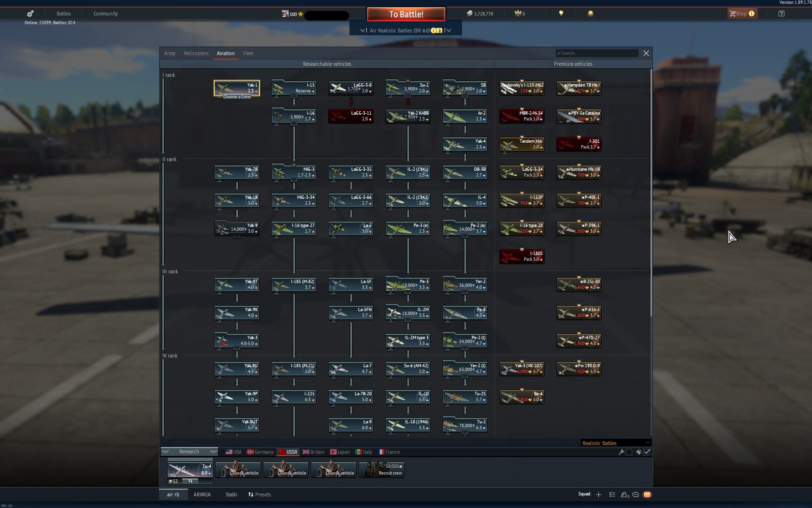The width and height of the screenshot is (812, 508).
Task: Choose the Japan nation tab
Action: 340,452
